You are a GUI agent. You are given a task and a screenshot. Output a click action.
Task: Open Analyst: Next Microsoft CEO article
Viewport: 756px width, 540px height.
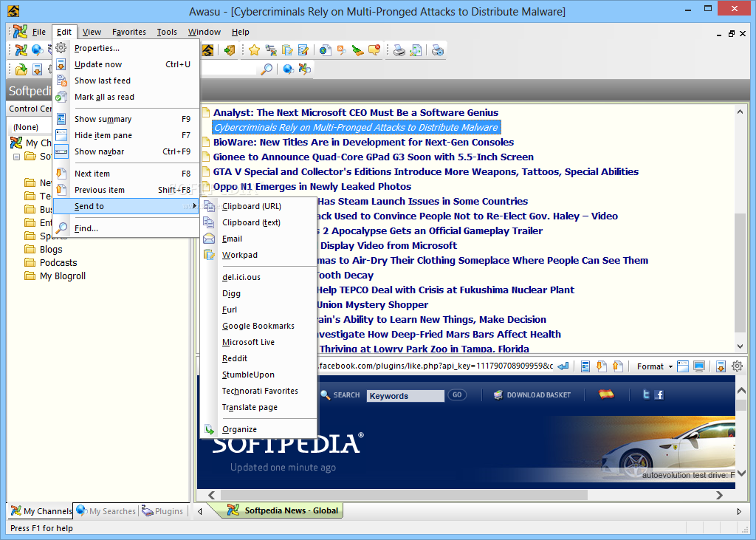click(x=356, y=113)
